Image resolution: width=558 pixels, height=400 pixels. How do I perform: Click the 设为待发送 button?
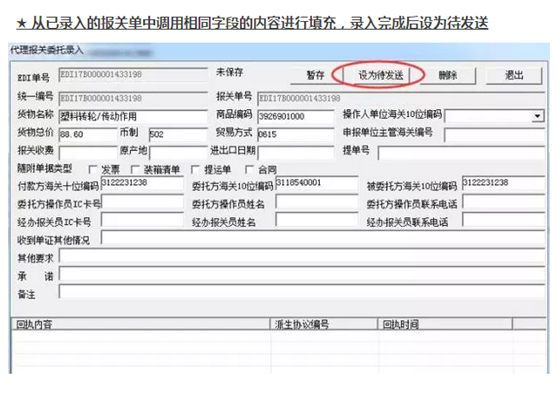click(380, 75)
